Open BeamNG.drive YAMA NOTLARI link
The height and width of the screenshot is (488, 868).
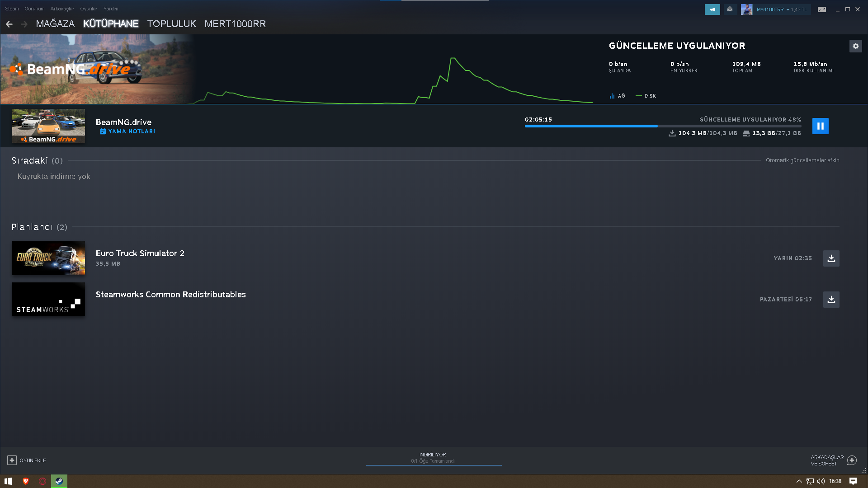point(132,131)
